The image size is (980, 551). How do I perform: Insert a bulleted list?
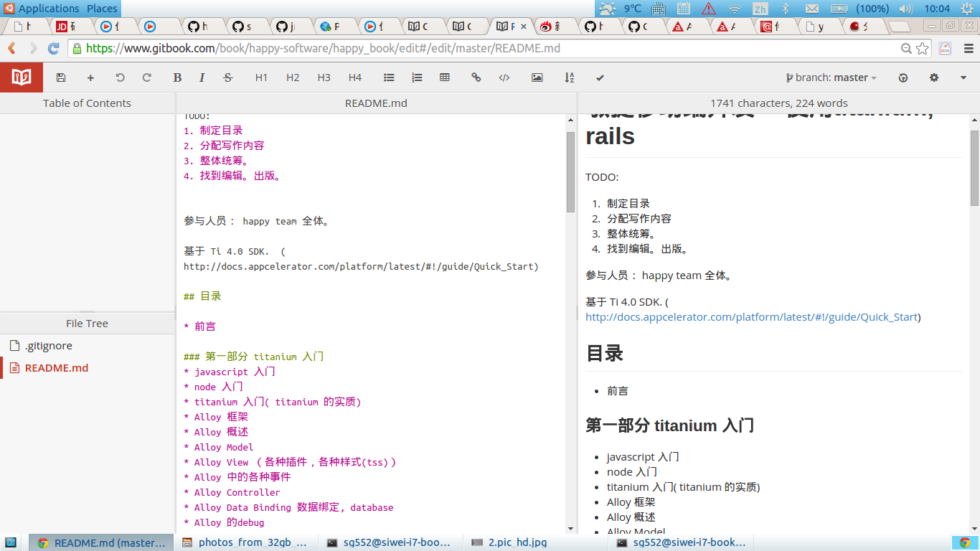click(x=389, y=77)
